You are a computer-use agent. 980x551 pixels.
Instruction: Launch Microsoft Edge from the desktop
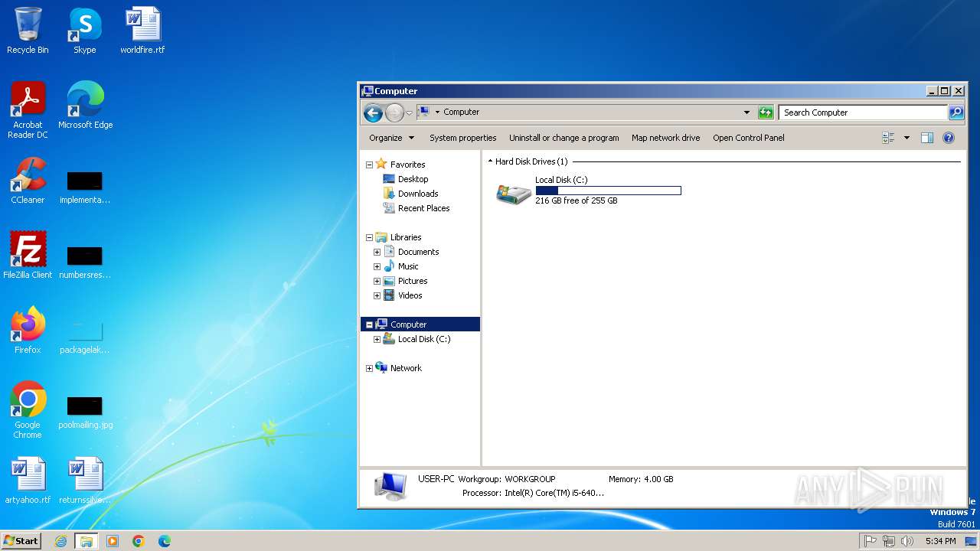pos(85,105)
